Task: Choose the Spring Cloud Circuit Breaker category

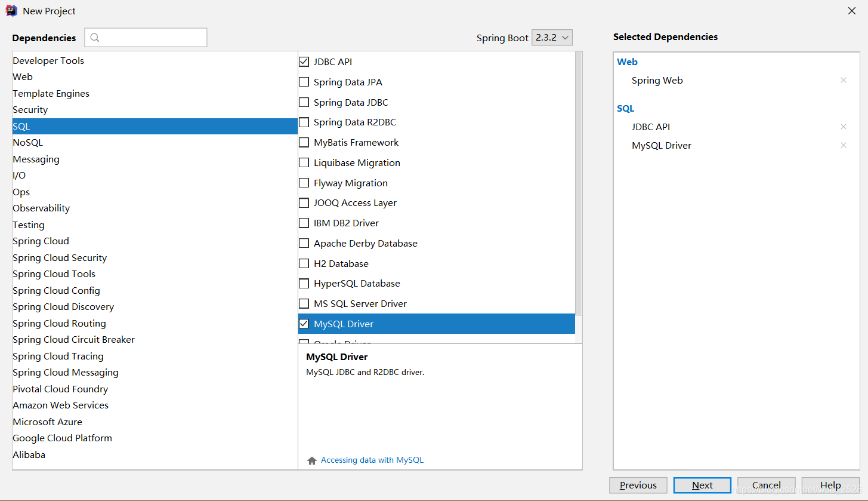Action: (x=155, y=339)
